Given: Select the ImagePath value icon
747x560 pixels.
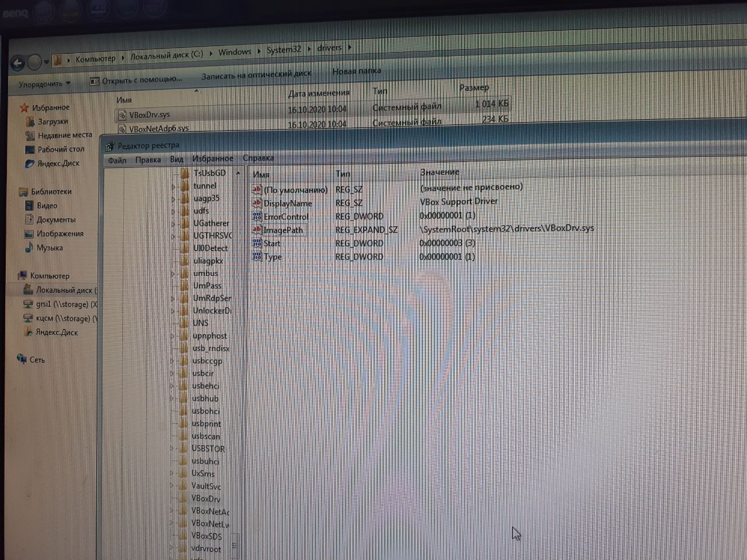Looking at the screenshot, I should [257, 230].
